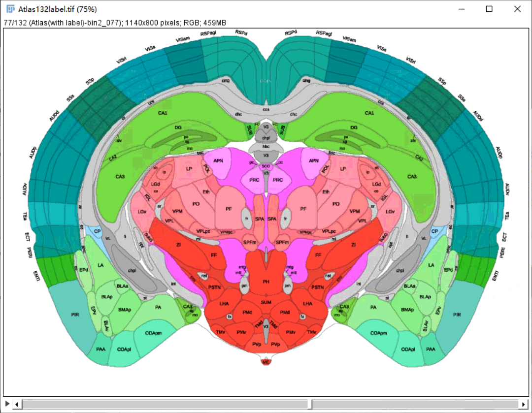The image size is (532, 413).
Task: Click the SCO label at the midline
Action: (x=266, y=166)
